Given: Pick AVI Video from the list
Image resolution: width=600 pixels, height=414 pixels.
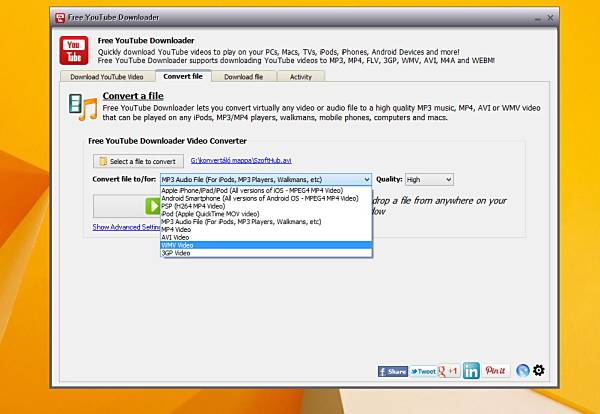Looking at the screenshot, I should pos(266,237).
